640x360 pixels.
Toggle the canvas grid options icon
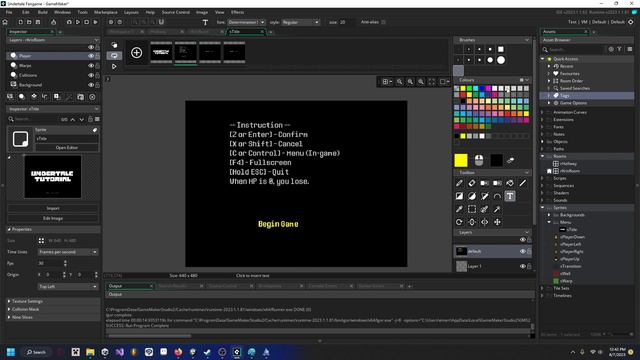pyautogui.click(x=387, y=82)
